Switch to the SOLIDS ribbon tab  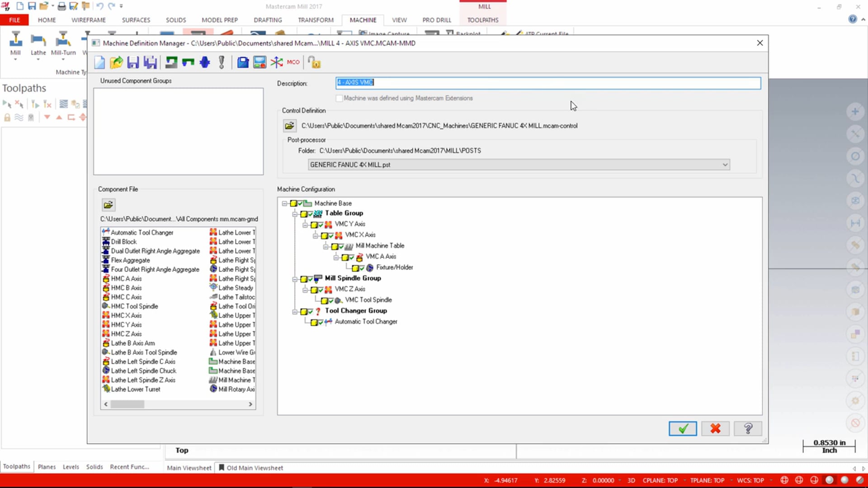176,20
